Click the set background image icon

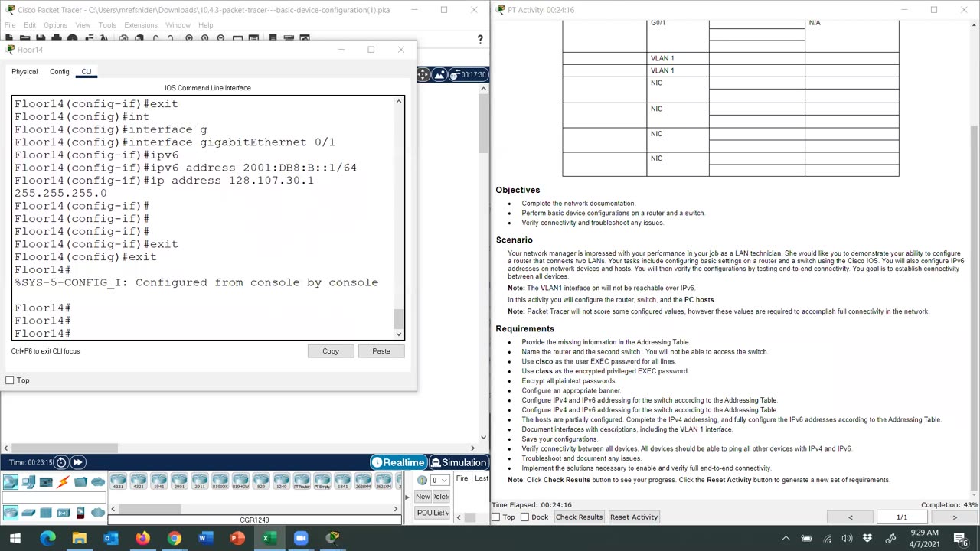tap(439, 74)
